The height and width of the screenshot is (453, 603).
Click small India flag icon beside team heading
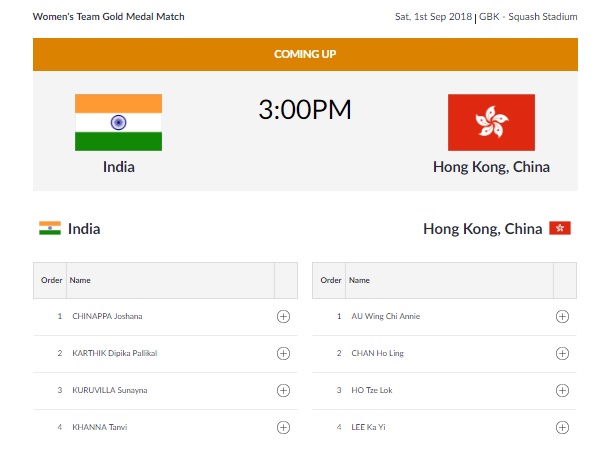tap(50, 228)
